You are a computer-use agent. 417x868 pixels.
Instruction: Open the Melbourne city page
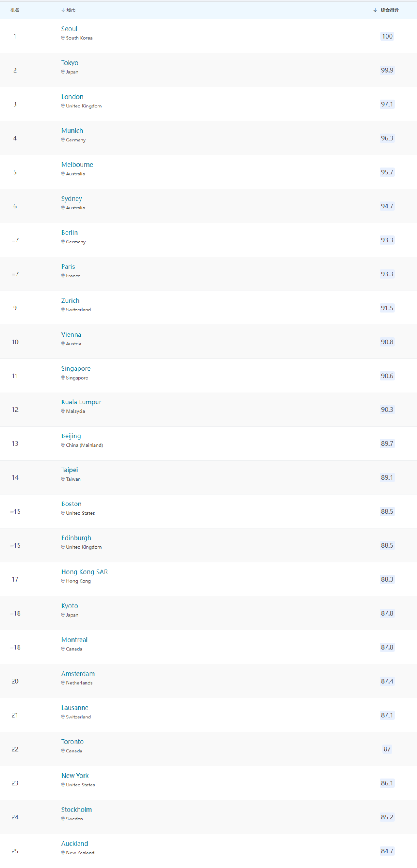point(77,165)
